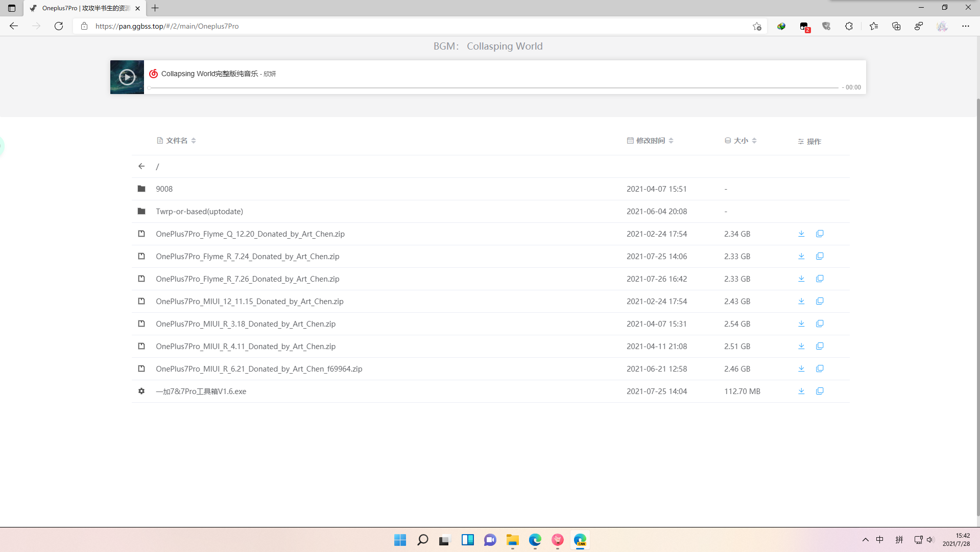This screenshot has height=552, width=980.
Task: Open browser Settings and more menu
Action: click(965, 26)
